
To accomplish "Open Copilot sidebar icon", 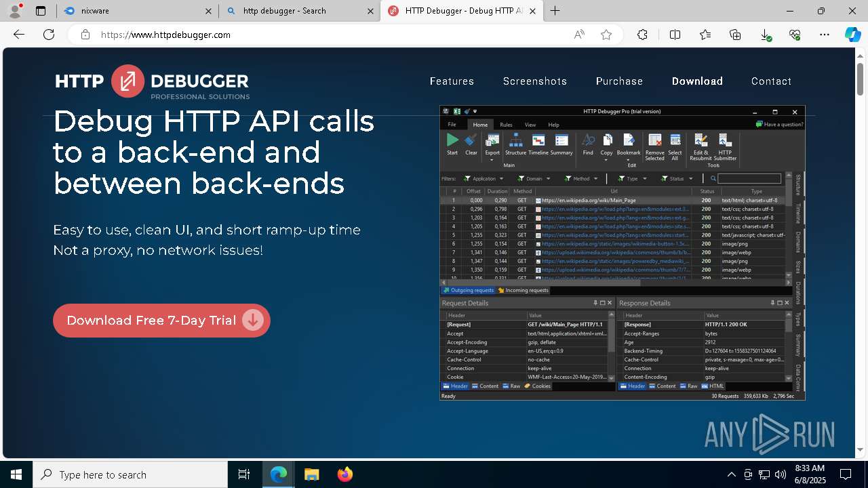I will pos(852,35).
